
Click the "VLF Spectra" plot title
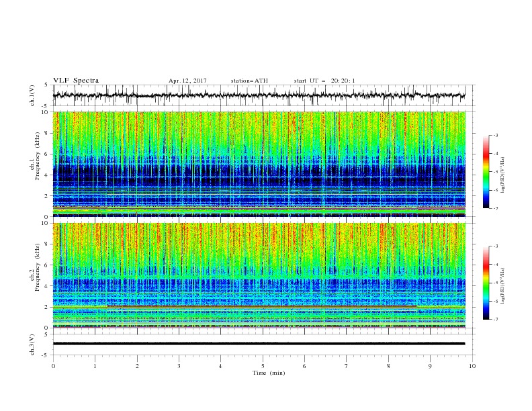click(76, 81)
